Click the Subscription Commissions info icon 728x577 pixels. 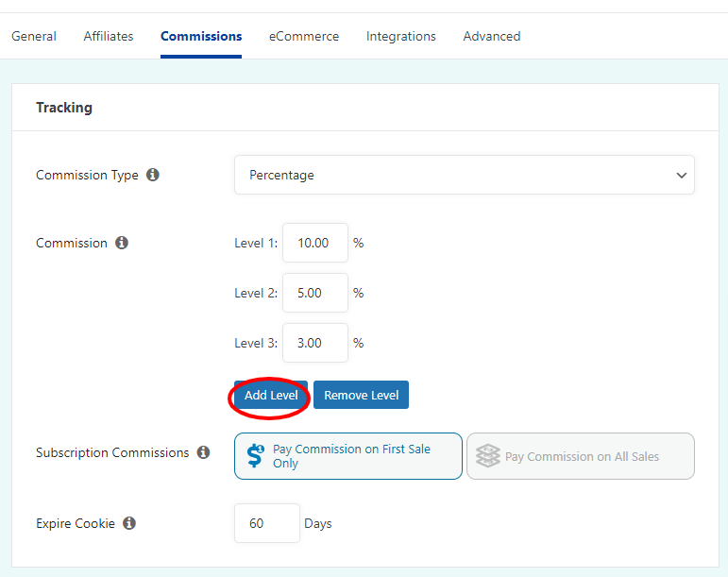[x=203, y=452]
